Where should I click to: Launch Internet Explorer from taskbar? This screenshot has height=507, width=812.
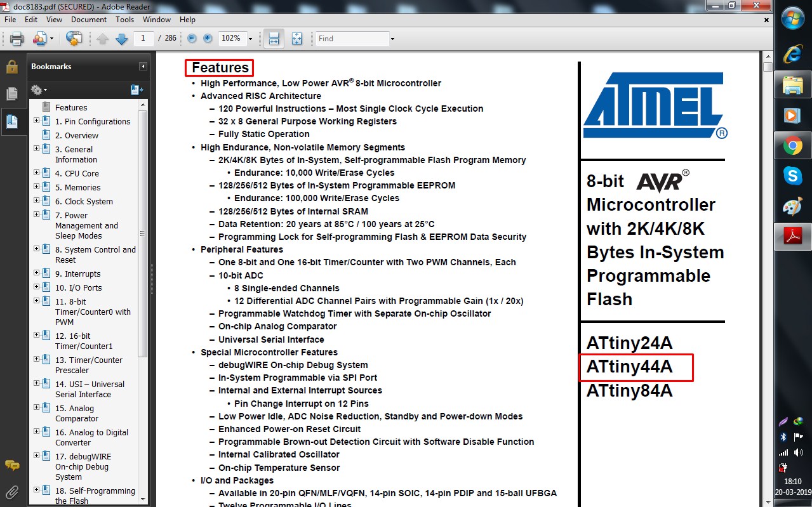click(793, 54)
